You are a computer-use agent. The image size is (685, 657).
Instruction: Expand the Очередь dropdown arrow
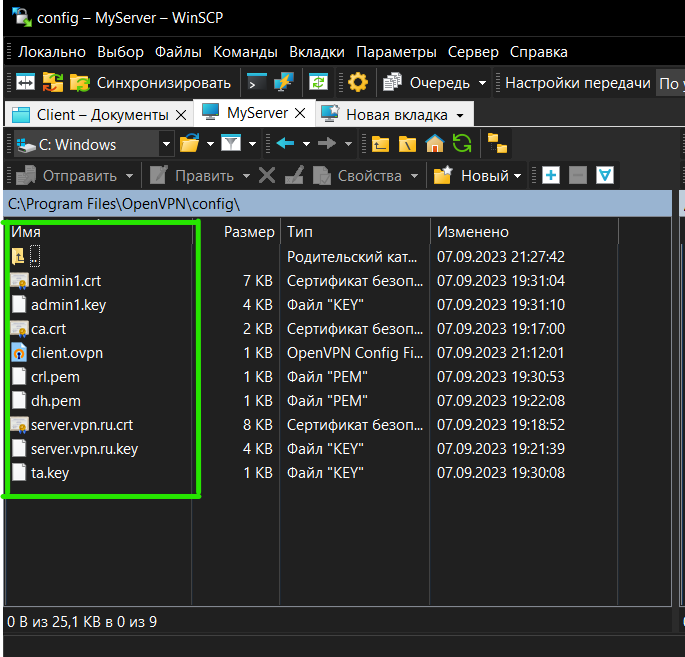coord(482,83)
